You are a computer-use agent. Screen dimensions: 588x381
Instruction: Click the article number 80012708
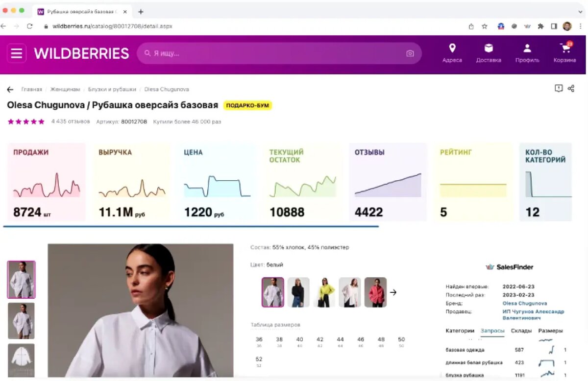click(x=134, y=121)
